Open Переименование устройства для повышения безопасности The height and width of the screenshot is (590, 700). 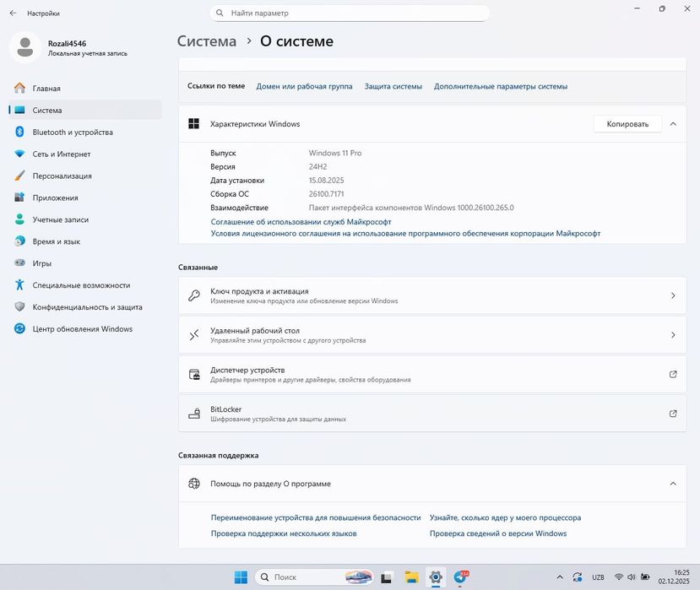tap(316, 517)
